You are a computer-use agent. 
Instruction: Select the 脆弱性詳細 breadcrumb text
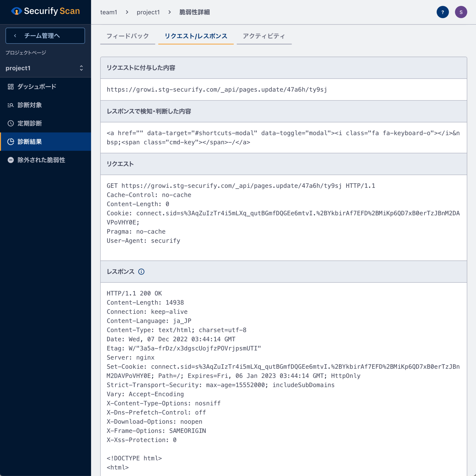[x=194, y=12]
